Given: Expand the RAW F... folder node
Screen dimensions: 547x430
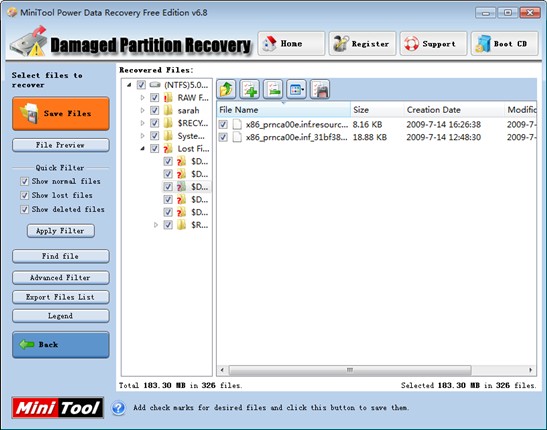Looking at the screenshot, I should pyautogui.click(x=142, y=98).
